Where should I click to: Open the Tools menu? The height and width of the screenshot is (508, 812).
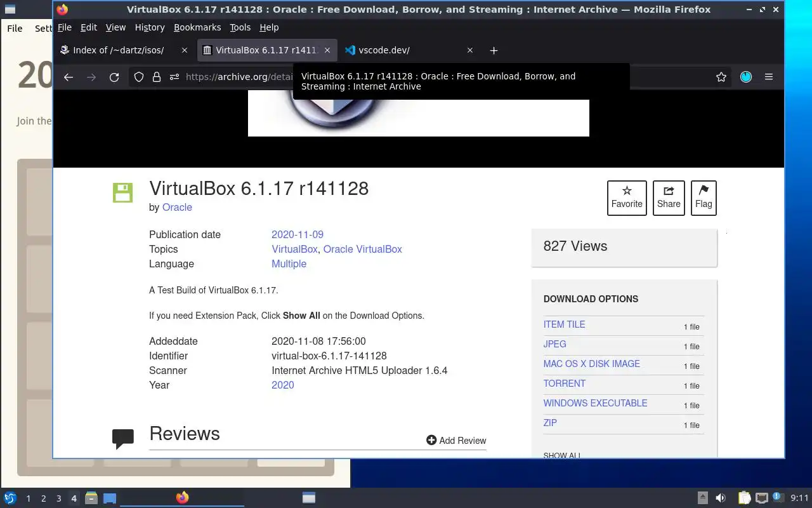240,27
